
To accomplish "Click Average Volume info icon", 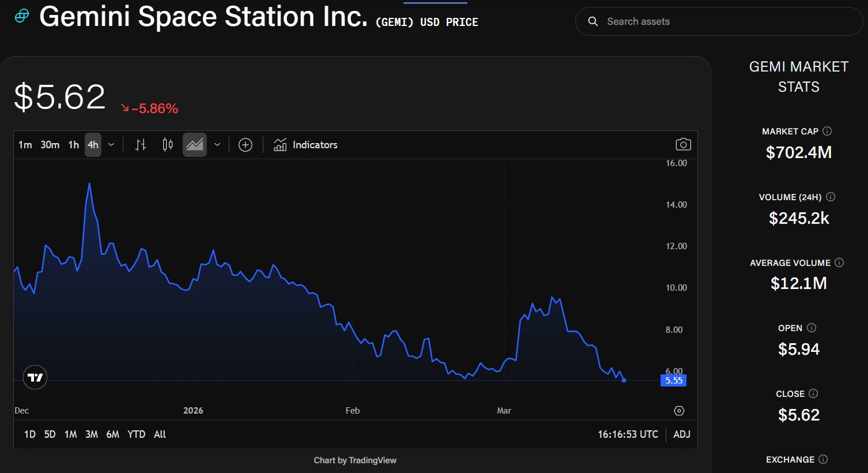I will [x=839, y=262].
